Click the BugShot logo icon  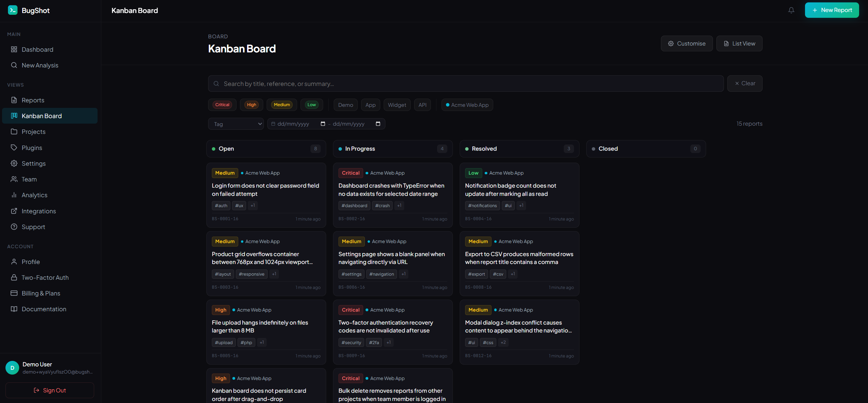13,10
